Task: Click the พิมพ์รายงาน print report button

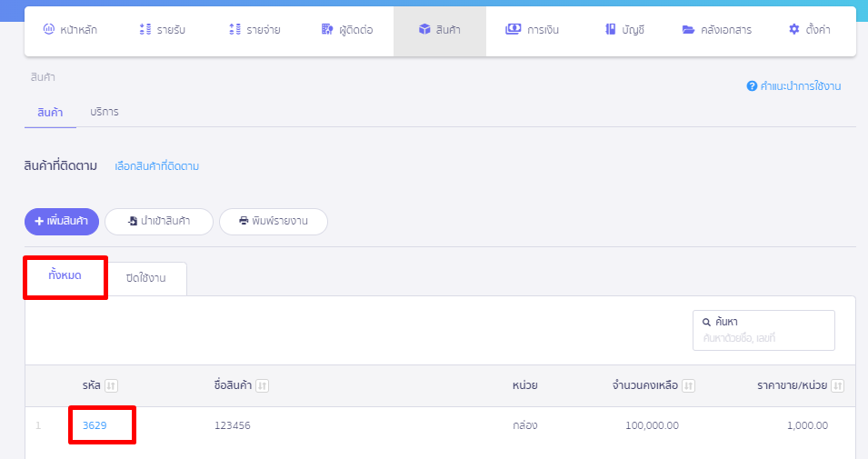Action: click(x=273, y=221)
